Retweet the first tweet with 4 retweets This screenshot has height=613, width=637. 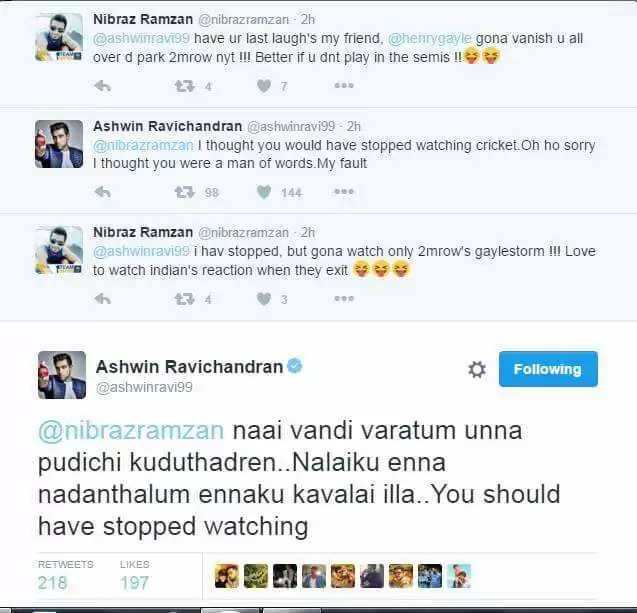pos(184,86)
